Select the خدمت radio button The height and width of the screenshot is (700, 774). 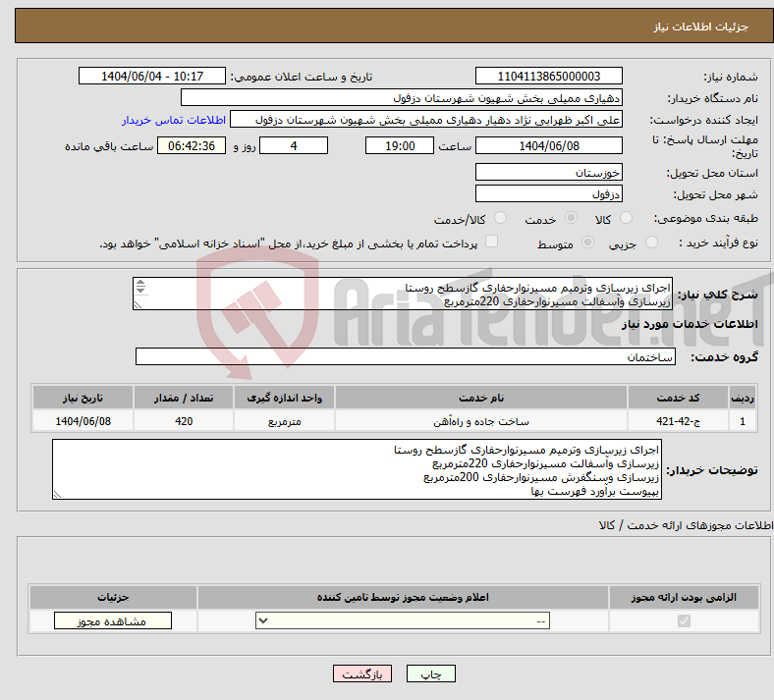(571, 218)
